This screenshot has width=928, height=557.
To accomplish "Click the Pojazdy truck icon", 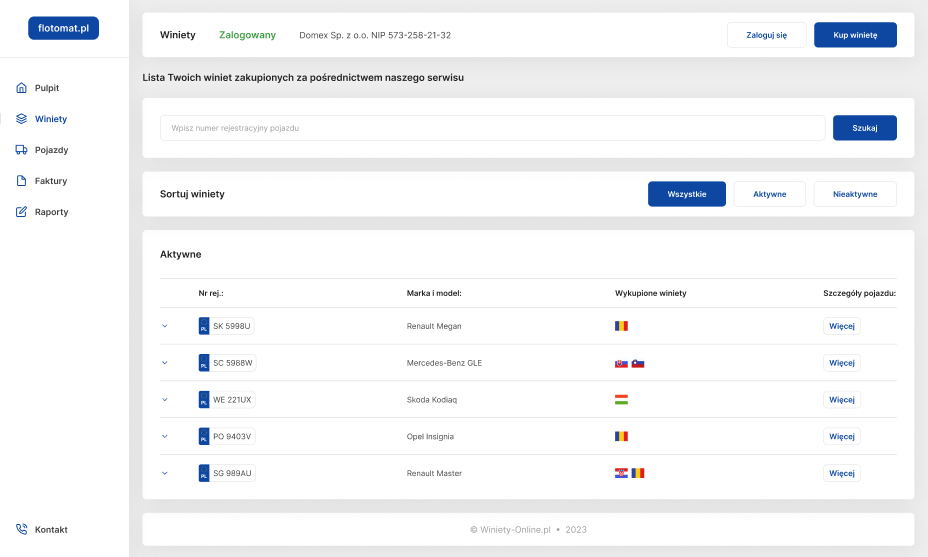I will click(21, 150).
